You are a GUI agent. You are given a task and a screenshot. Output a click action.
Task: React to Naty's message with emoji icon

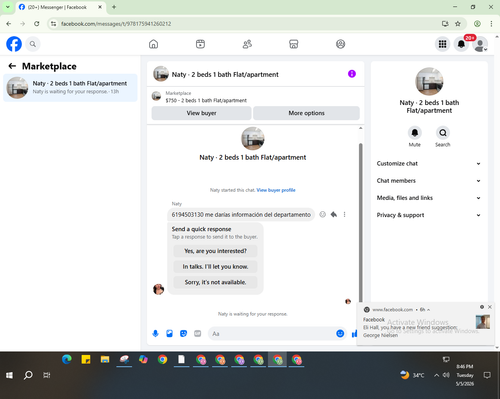point(322,214)
